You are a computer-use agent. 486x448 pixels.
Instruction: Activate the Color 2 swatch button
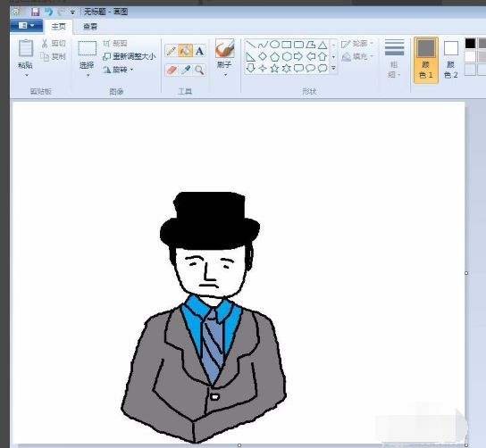coord(450,60)
